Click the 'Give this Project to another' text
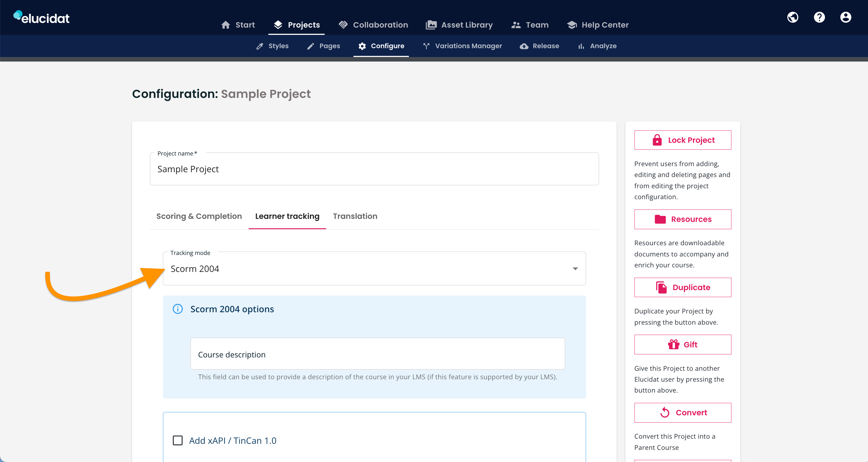The height and width of the screenshot is (462, 868). (679, 379)
